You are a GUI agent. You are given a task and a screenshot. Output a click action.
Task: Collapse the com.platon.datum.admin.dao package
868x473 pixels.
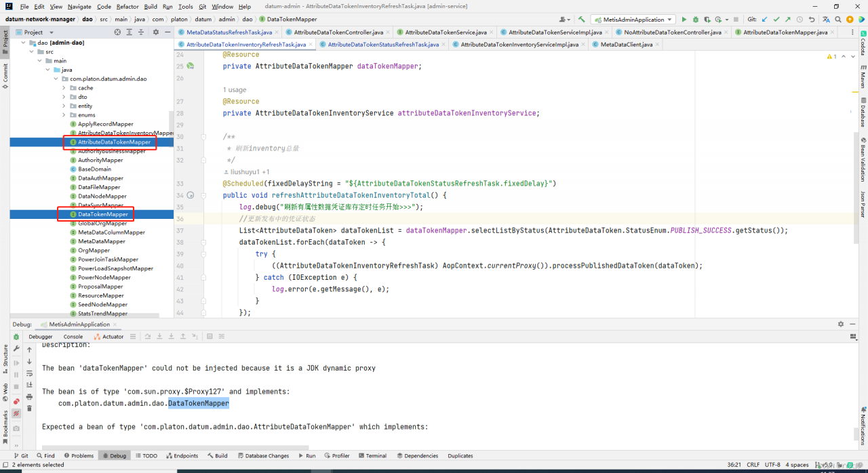click(56, 79)
